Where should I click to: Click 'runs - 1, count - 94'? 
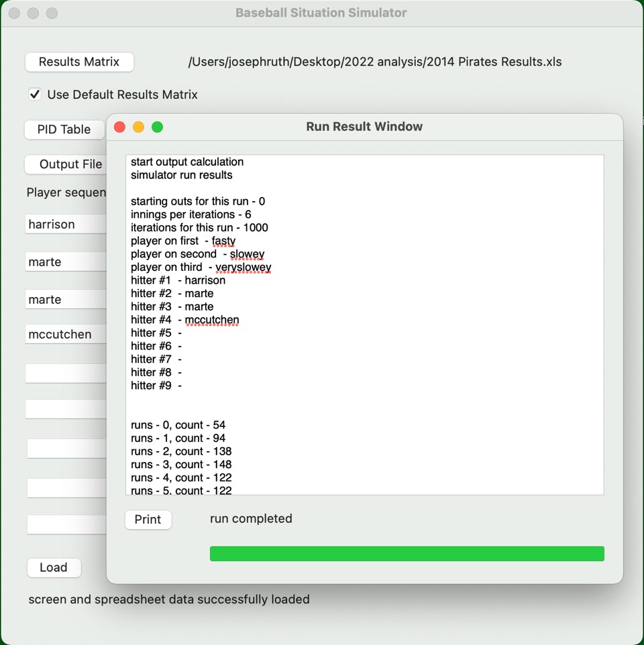pyautogui.click(x=178, y=438)
